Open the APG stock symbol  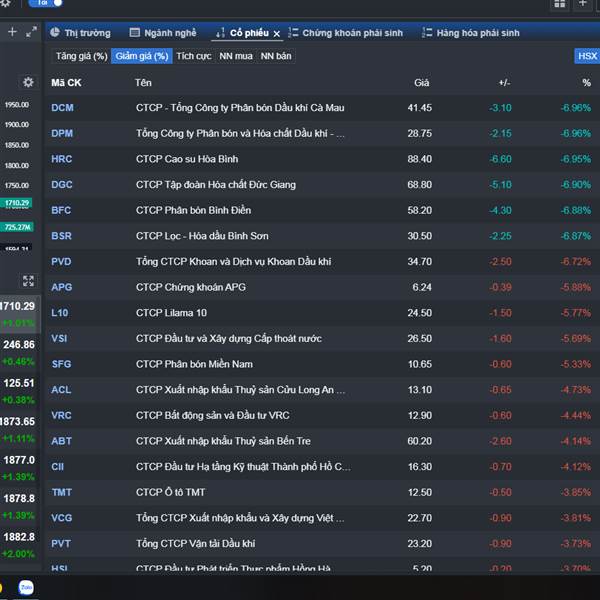62,287
